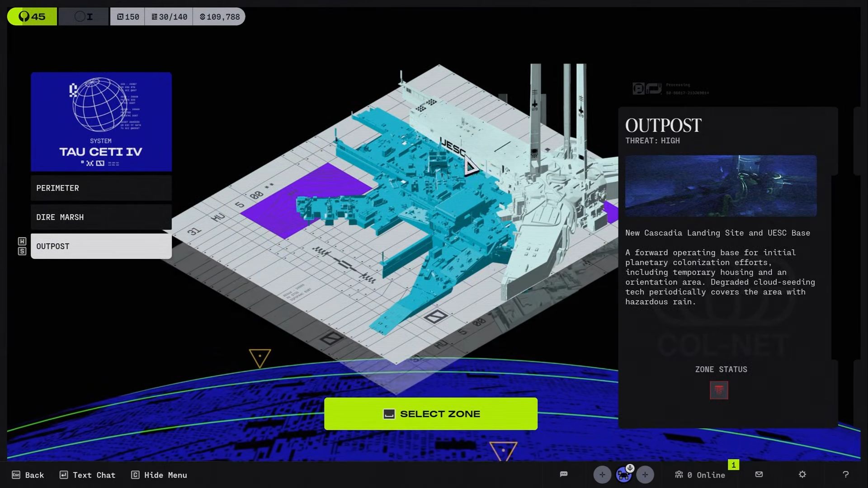Open the 0 Online friends list
This screenshot has width=868, height=488.
[700, 475]
